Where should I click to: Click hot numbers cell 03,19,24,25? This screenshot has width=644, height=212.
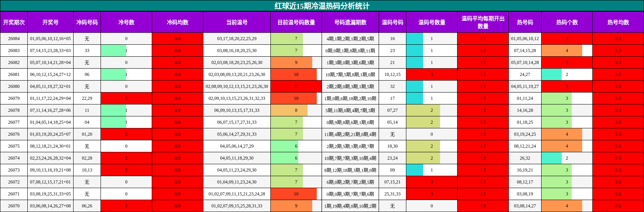tap(525, 134)
